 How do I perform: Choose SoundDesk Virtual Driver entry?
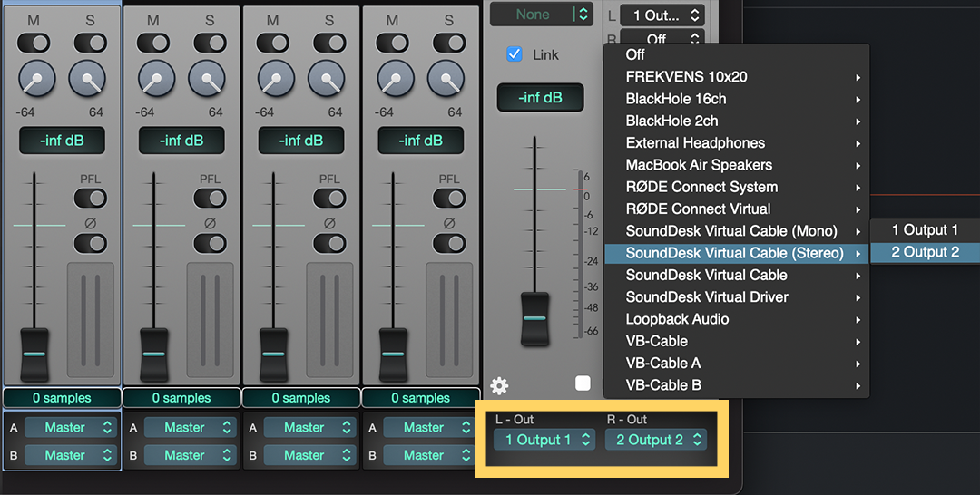[x=736, y=297]
